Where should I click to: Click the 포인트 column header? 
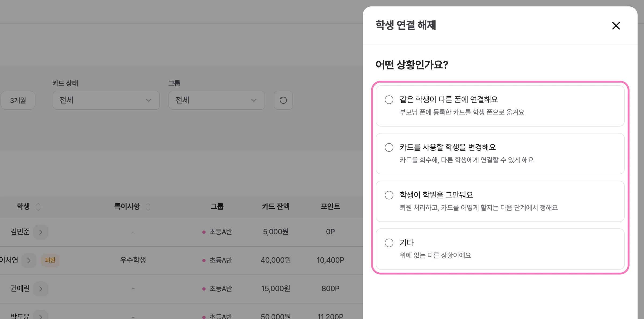tap(330, 206)
